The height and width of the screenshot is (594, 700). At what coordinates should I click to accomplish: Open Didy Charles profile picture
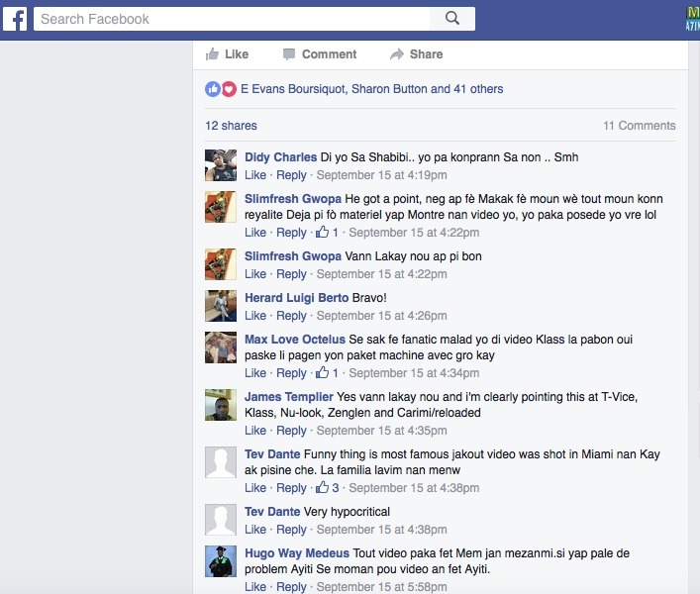tap(221, 165)
